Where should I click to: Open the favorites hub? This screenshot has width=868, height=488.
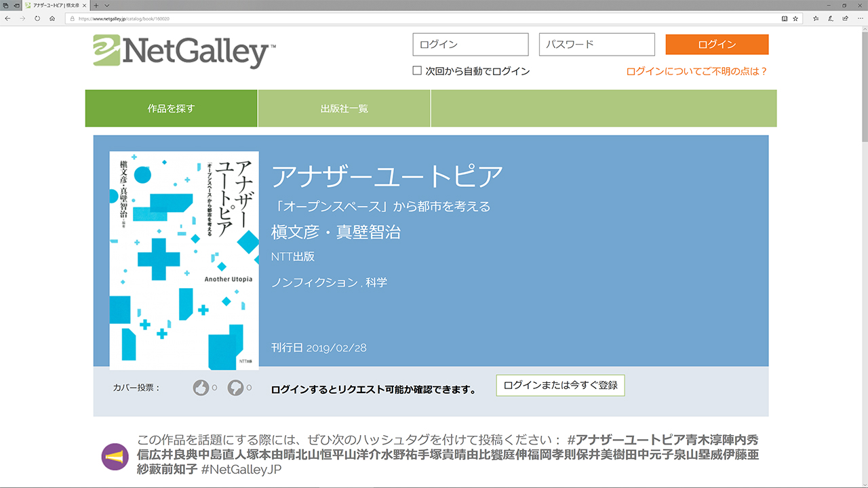pyautogui.click(x=816, y=18)
